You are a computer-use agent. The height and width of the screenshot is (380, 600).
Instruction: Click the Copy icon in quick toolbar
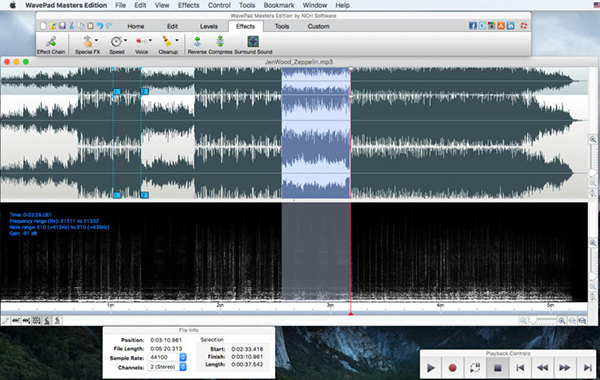[x=81, y=26]
